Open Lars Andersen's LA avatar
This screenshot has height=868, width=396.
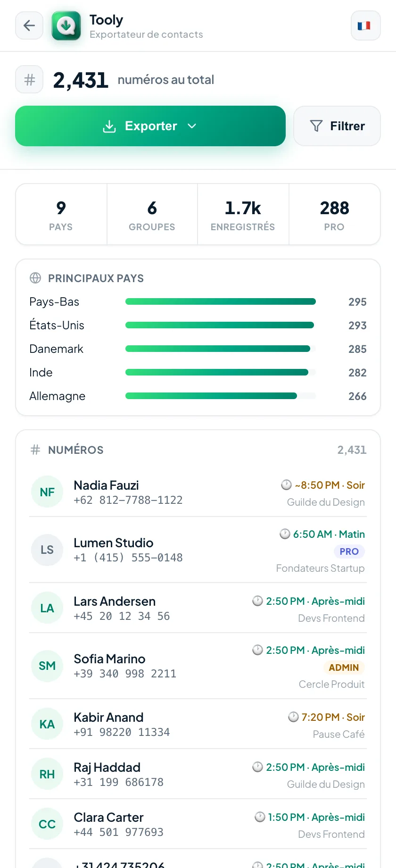[47, 608]
